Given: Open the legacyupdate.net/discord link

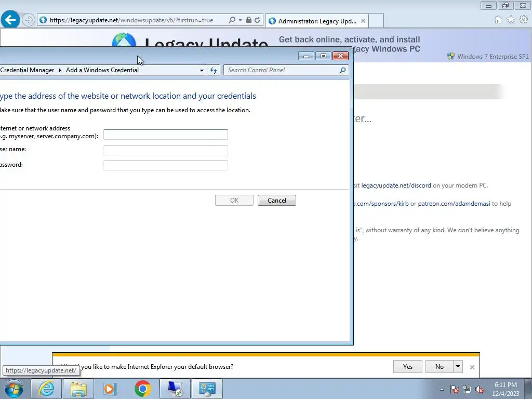Looking at the screenshot, I should coord(396,185).
